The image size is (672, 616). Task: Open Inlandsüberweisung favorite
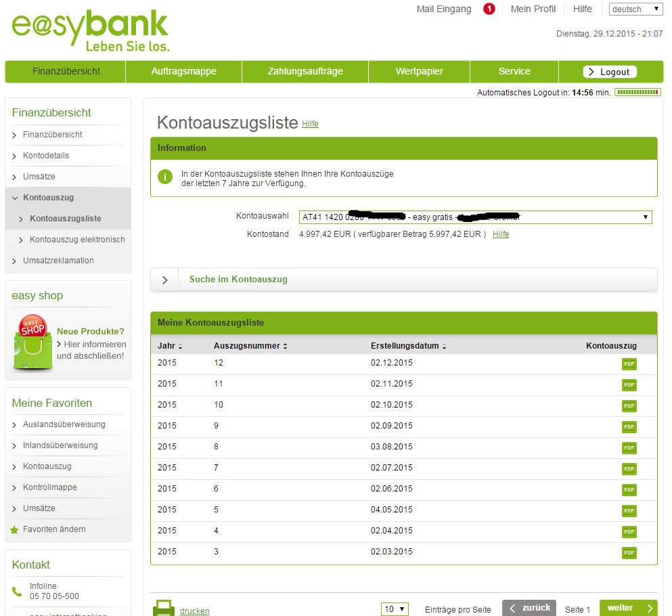[x=60, y=445]
